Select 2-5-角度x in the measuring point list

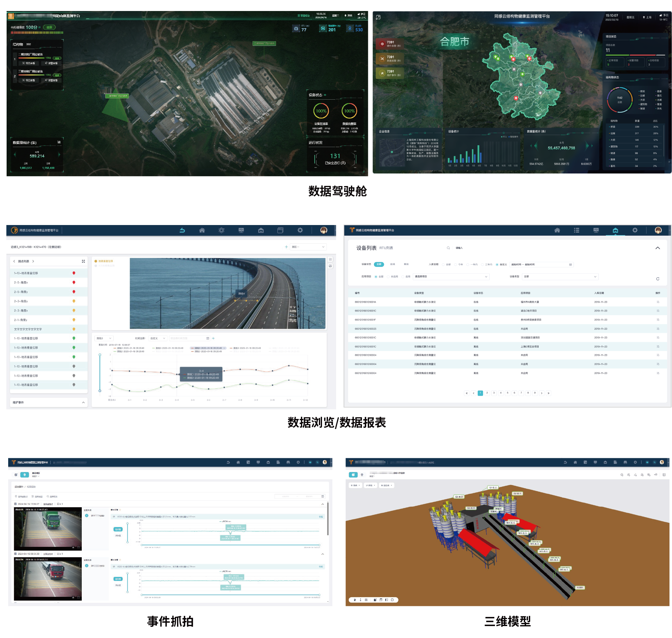(x=21, y=283)
